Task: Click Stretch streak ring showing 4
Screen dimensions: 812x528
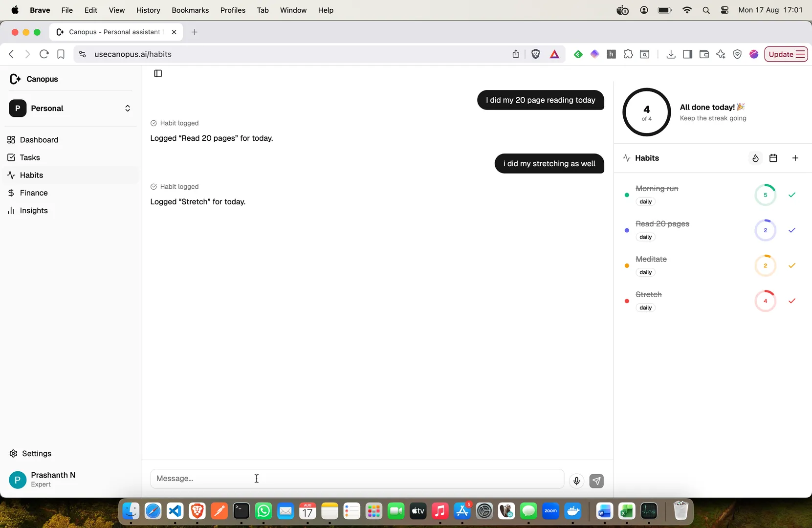Action: pyautogui.click(x=766, y=301)
